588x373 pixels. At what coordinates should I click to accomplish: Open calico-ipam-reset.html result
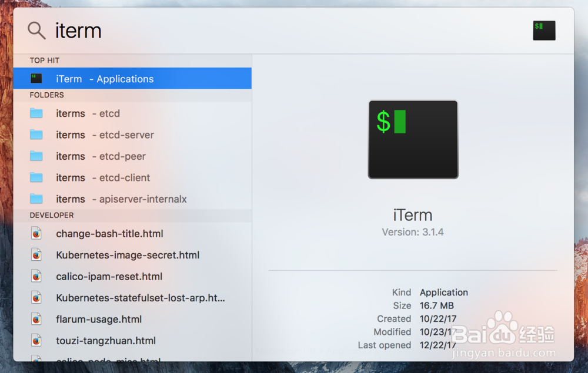click(x=132, y=276)
